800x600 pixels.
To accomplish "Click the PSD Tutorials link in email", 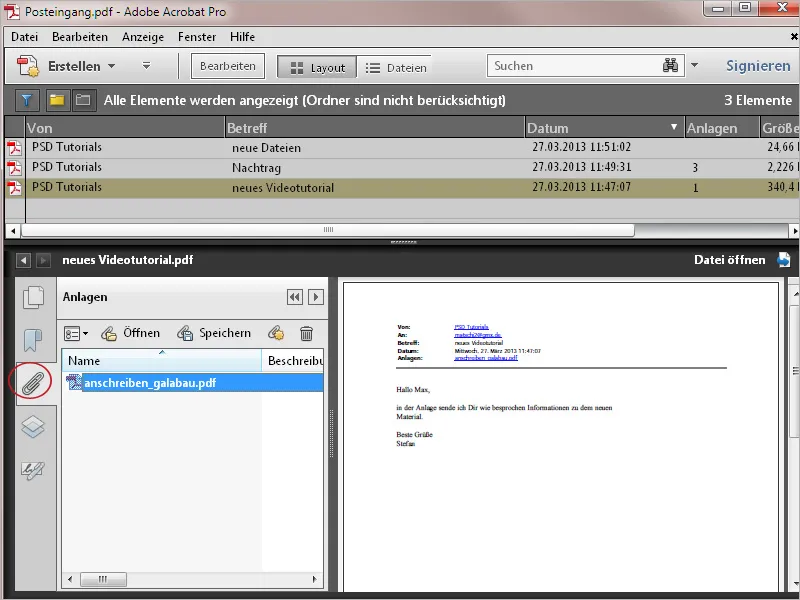I will [471, 327].
